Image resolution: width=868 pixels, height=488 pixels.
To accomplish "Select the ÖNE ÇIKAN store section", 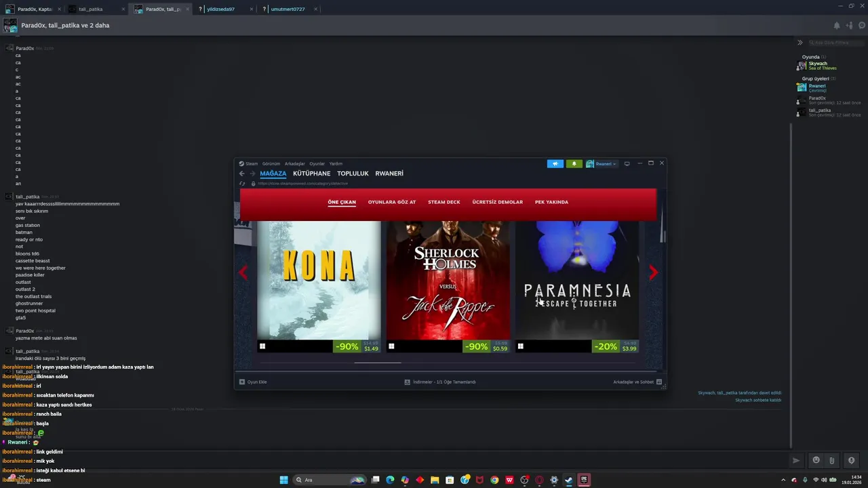I will pyautogui.click(x=342, y=202).
